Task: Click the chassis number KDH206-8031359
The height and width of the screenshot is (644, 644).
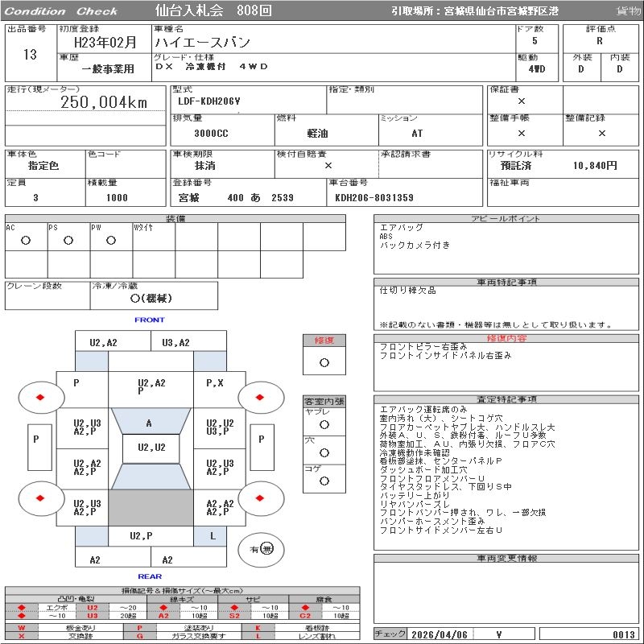Action: pos(374,198)
